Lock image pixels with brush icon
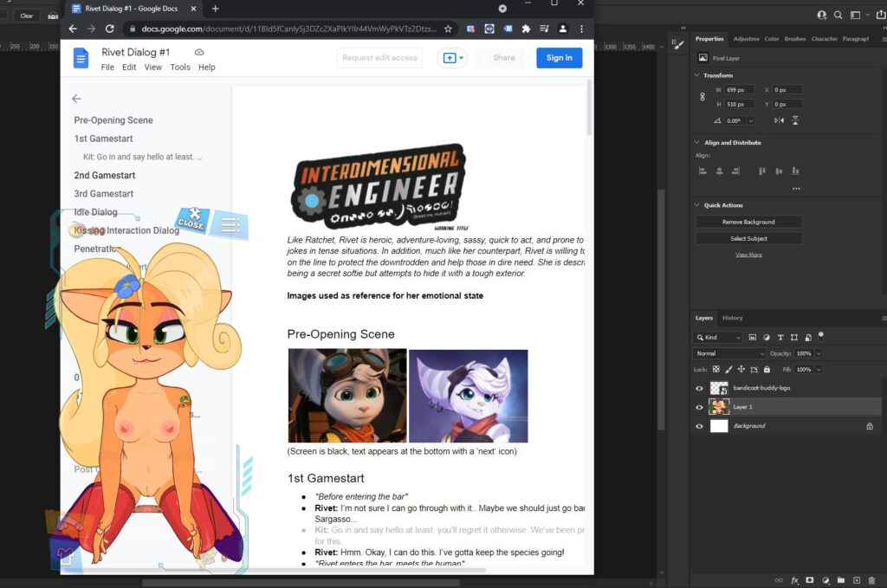 728,369
